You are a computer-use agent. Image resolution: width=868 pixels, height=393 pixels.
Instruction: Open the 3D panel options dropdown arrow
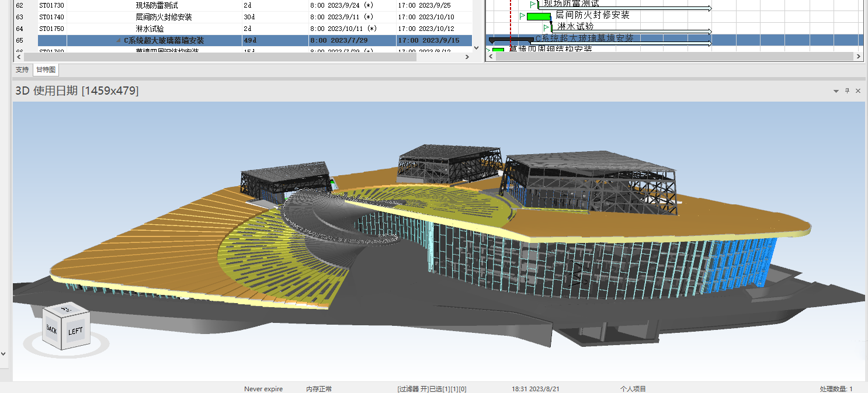point(836,91)
